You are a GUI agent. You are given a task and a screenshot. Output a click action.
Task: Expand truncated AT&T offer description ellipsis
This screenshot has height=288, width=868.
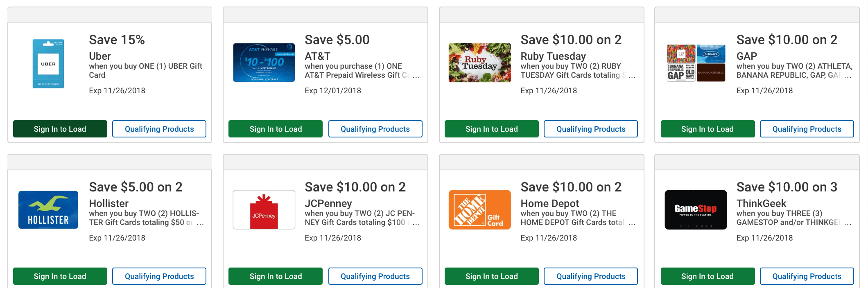pos(416,76)
